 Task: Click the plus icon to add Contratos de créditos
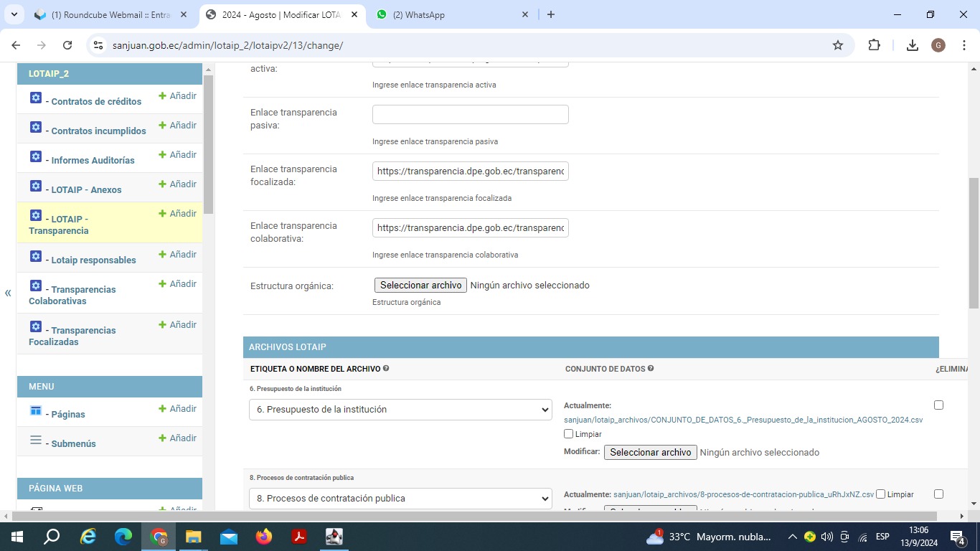pos(162,96)
